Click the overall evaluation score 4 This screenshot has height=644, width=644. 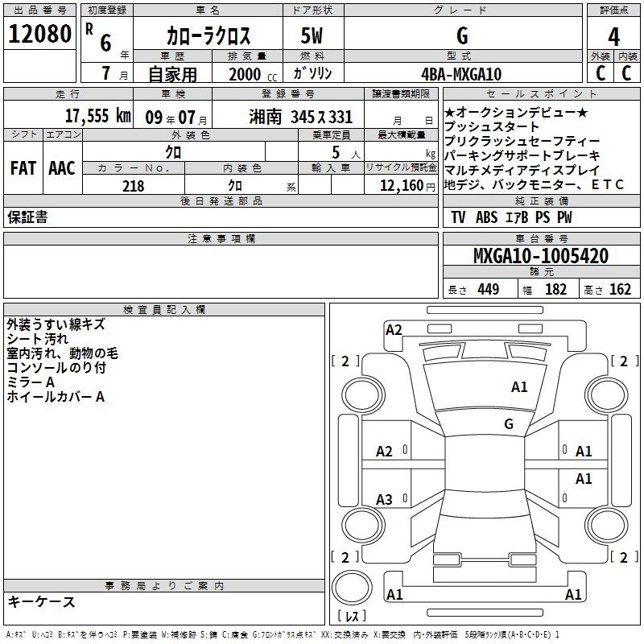click(x=613, y=35)
